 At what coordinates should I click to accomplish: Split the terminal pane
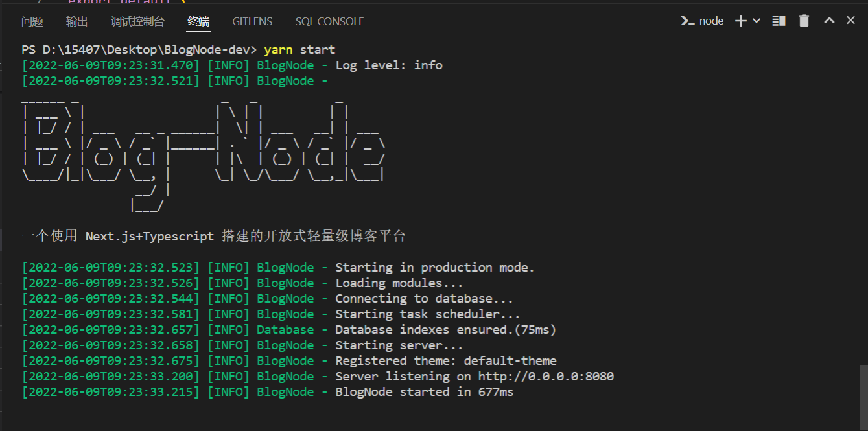(779, 21)
